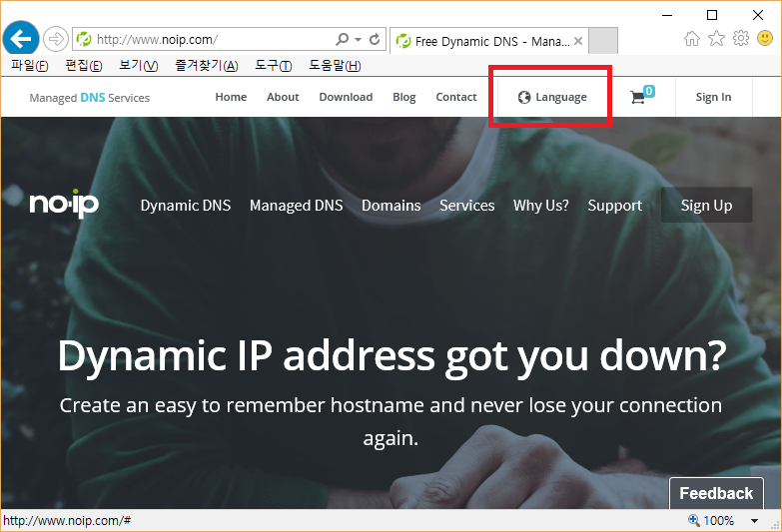This screenshot has height=532, width=782.
Task: Expand the zoom level dropdown arrow
Action: click(755, 521)
